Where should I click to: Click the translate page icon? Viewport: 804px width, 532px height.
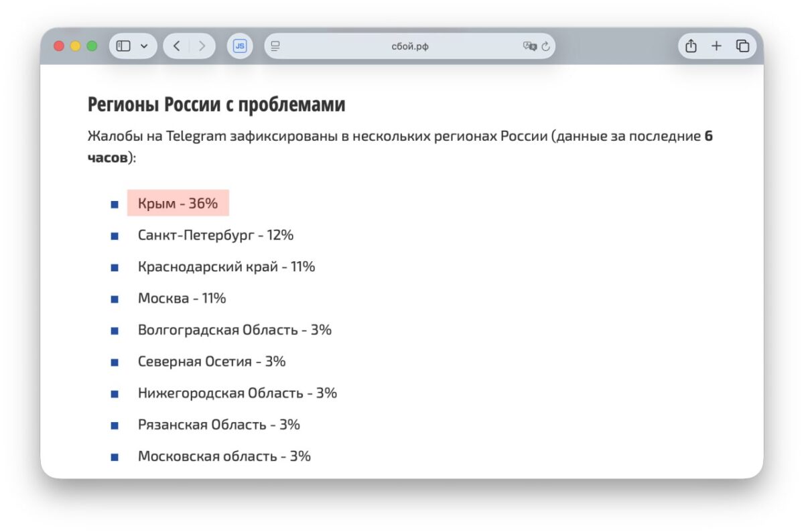tap(529, 46)
